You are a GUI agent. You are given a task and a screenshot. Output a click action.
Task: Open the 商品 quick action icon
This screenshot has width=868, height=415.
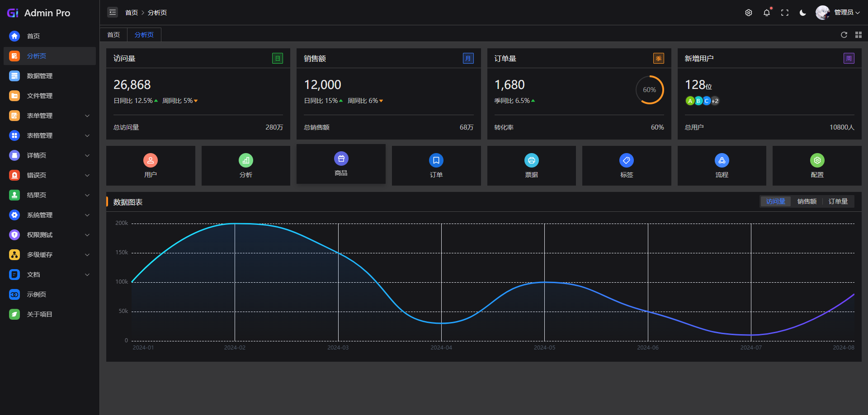(x=341, y=159)
